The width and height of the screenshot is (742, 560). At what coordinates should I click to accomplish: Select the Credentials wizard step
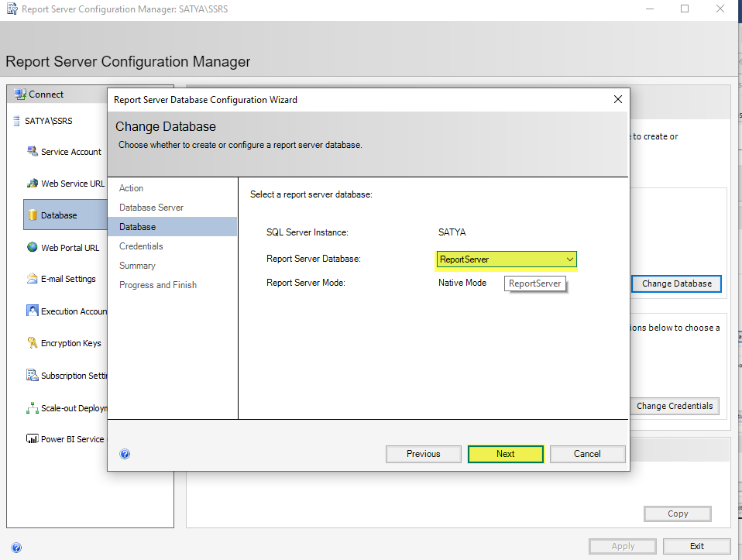[141, 246]
